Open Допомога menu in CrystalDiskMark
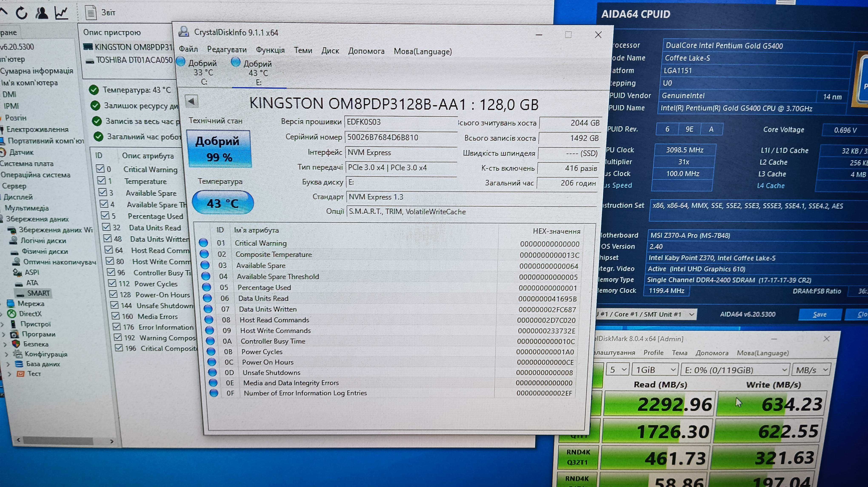Screen dimensions: 868x487 (x=712, y=353)
